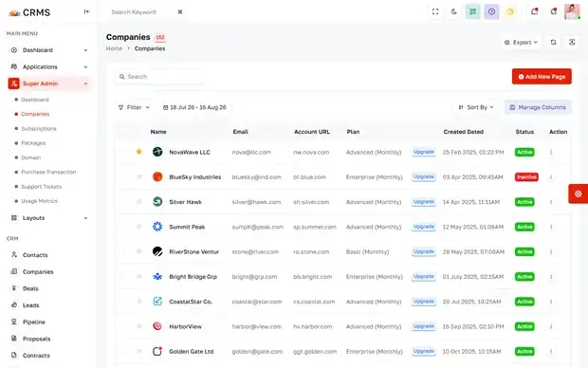Image resolution: width=588 pixels, height=368 pixels.
Task: Unstar the NovaWave LLC favorite star
Action: pos(138,152)
